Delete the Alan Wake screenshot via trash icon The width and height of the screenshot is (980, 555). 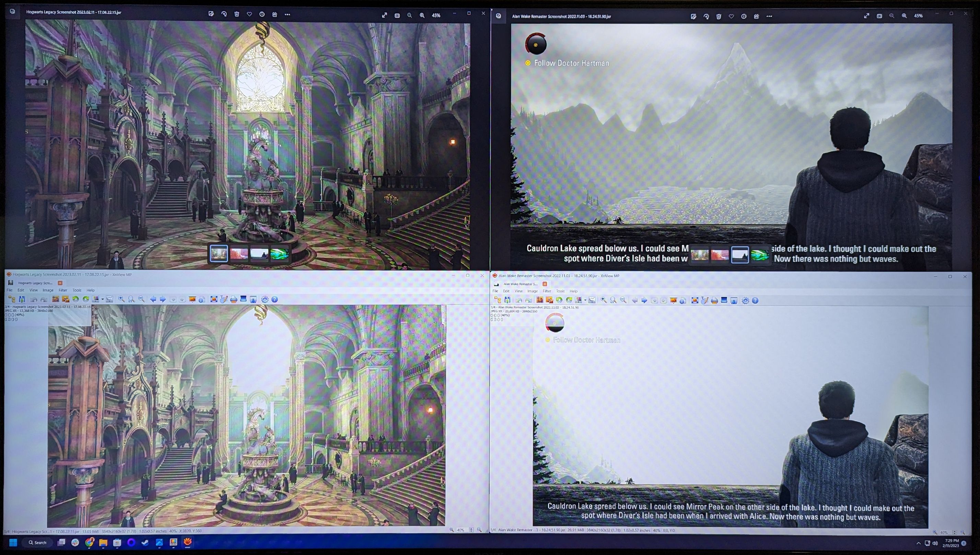click(719, 16)
